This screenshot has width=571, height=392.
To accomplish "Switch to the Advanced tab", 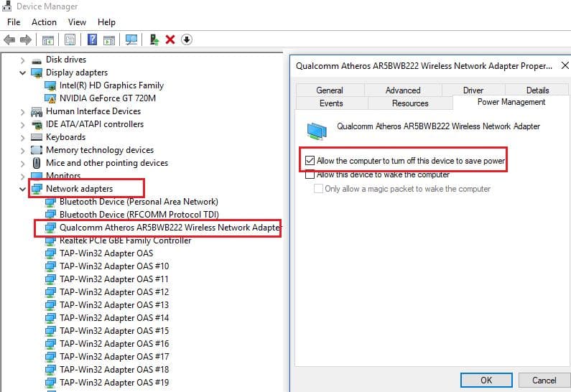I will tap(403, 90).
